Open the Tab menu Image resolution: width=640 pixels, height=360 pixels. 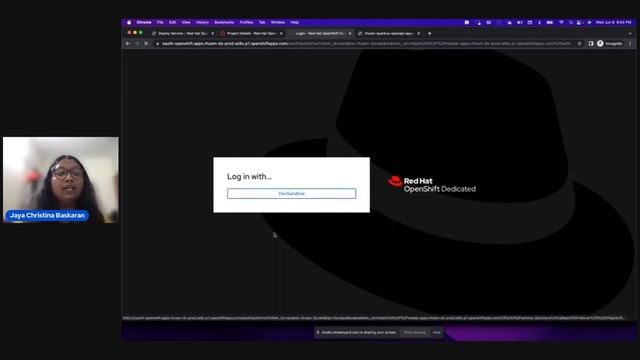pos(262,22)
